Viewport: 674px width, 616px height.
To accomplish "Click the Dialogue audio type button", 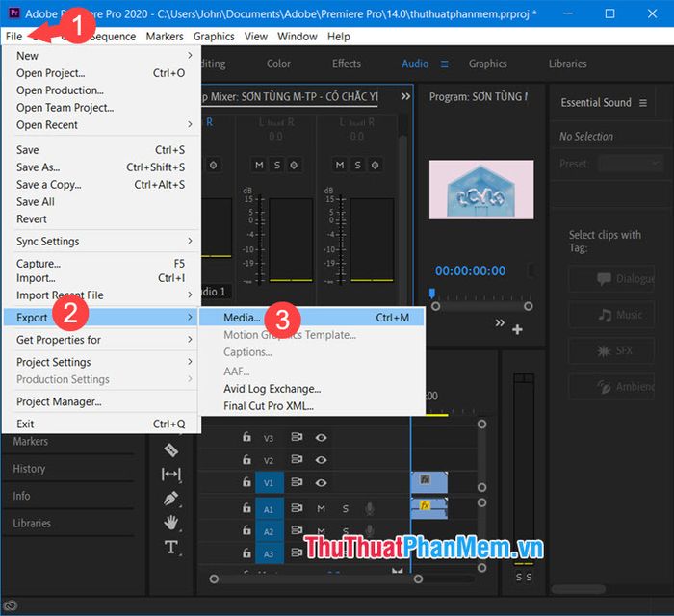I will [x=611, y=279].
